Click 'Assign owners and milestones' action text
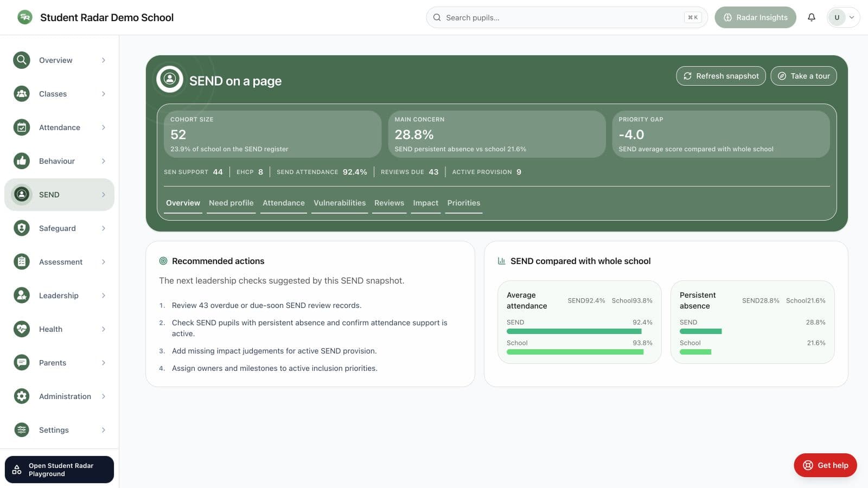Viewport: 868px width, 488px height. 275,368
